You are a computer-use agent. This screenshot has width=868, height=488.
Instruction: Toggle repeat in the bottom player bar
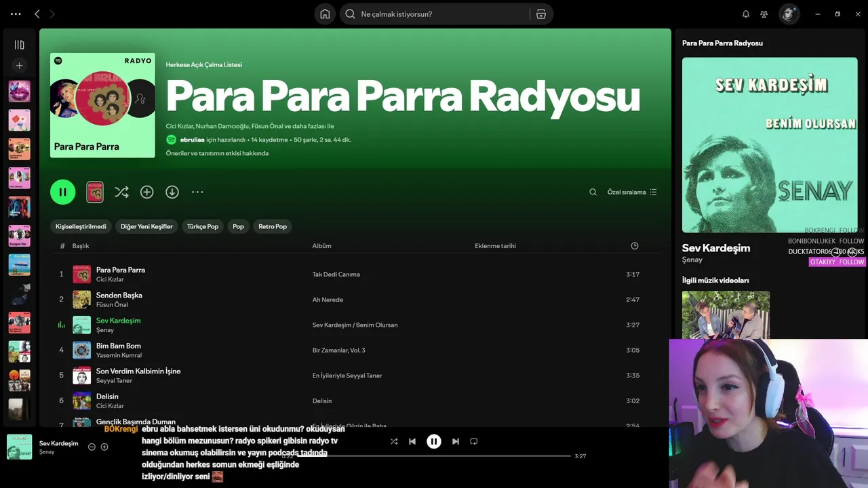[x=474, y=441]
